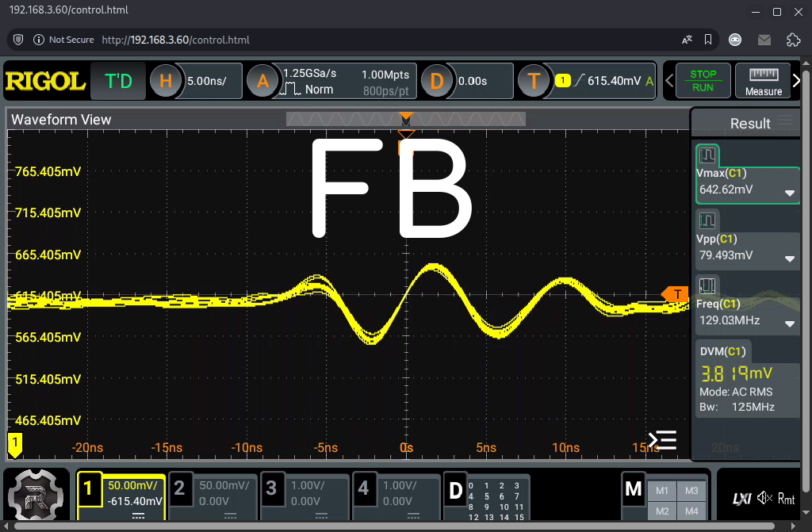
Task: Expand the Vmax(C1) dropdown arrow
Action: tap(789, 193)
